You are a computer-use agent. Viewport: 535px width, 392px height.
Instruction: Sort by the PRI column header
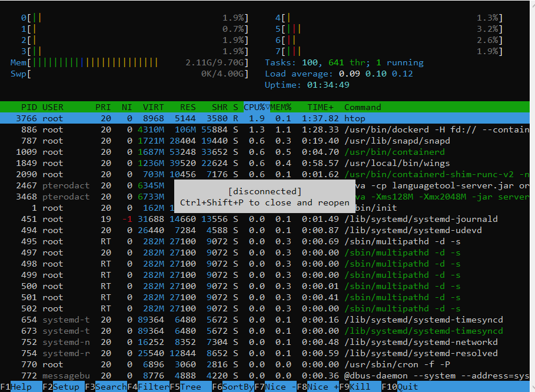click(x=102, y=107)
